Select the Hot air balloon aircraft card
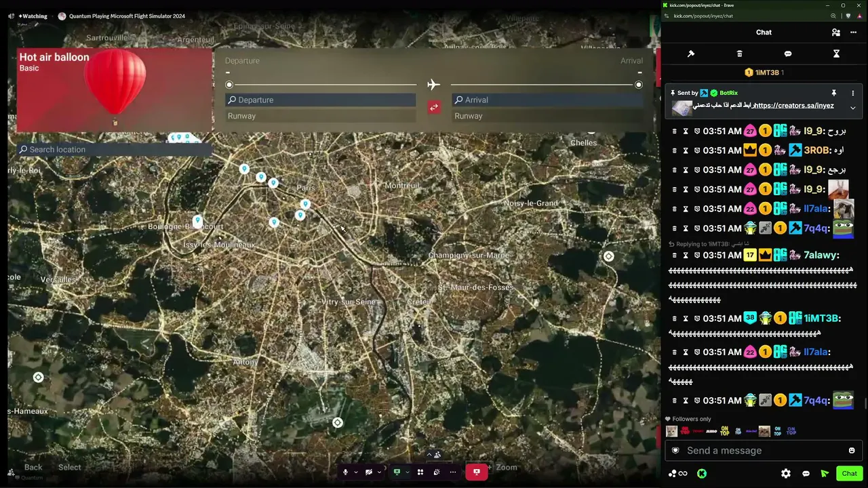Viewport: 868px width, 488px height. point(114,89)
